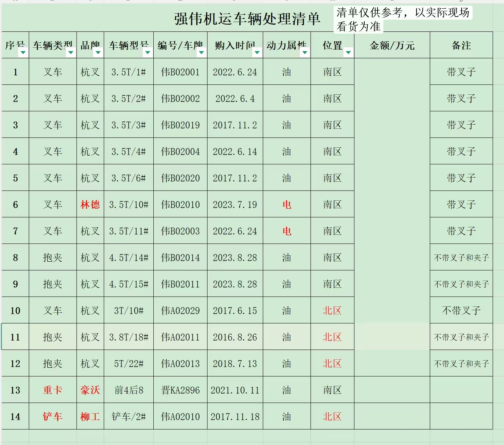Open the 车辆型号 column filter dropdown

tap(148, 53)
